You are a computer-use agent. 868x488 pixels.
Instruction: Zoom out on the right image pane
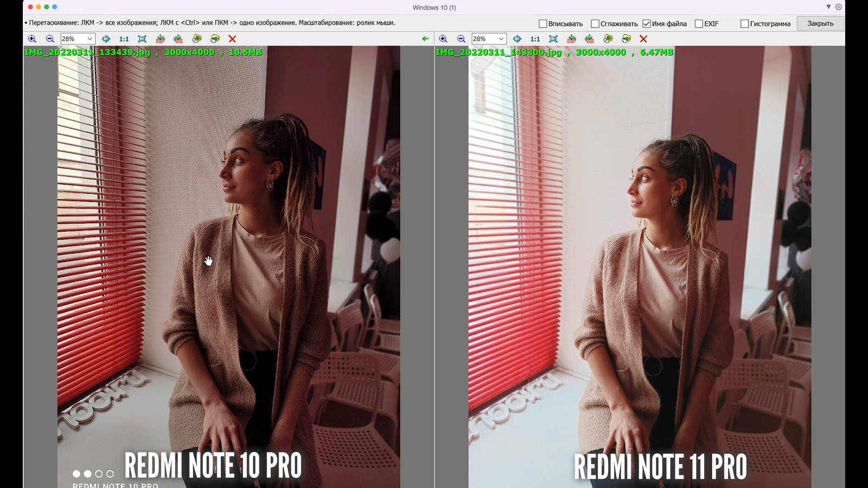pyautogui.click(x=461, y=39)
